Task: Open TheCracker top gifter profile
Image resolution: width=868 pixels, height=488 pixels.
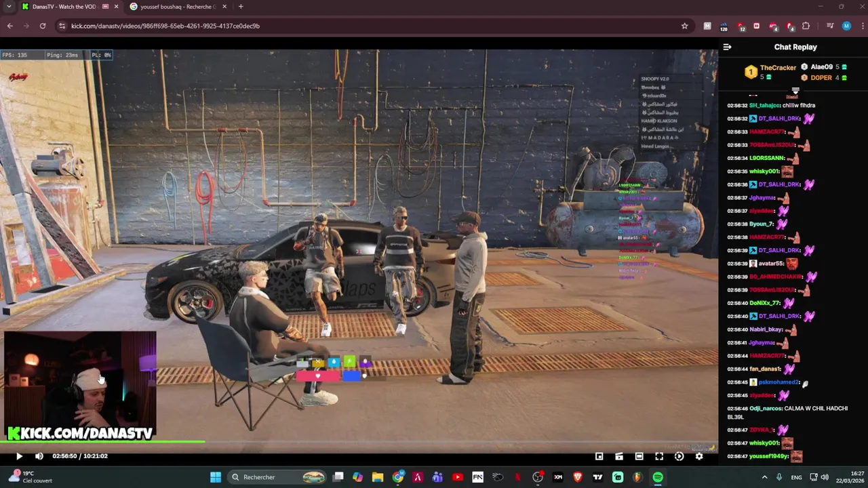Action: [x=778, y=68]
